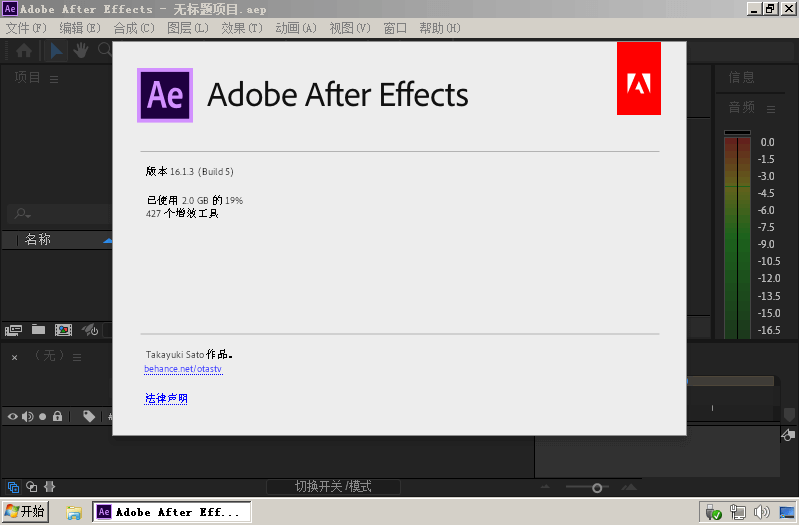Click the label tag column icon
This screenshot has height=525, width=799.
(x=89, y=416)
